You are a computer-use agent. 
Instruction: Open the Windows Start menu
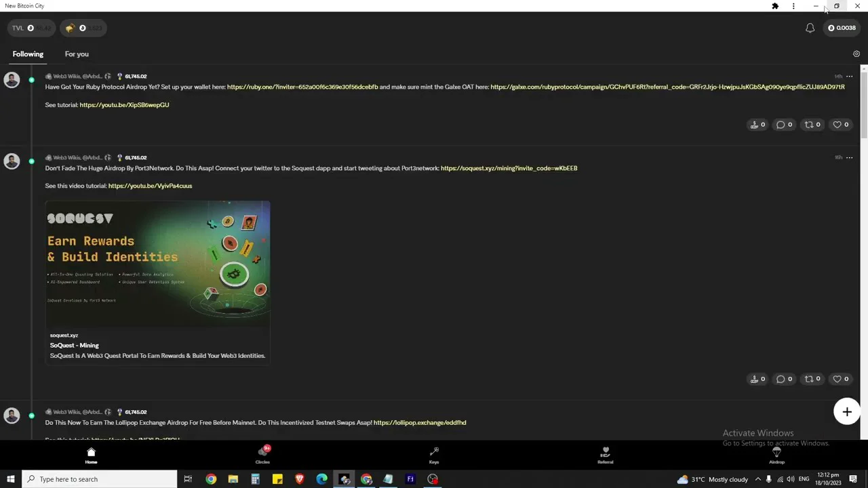pos(11,479)
